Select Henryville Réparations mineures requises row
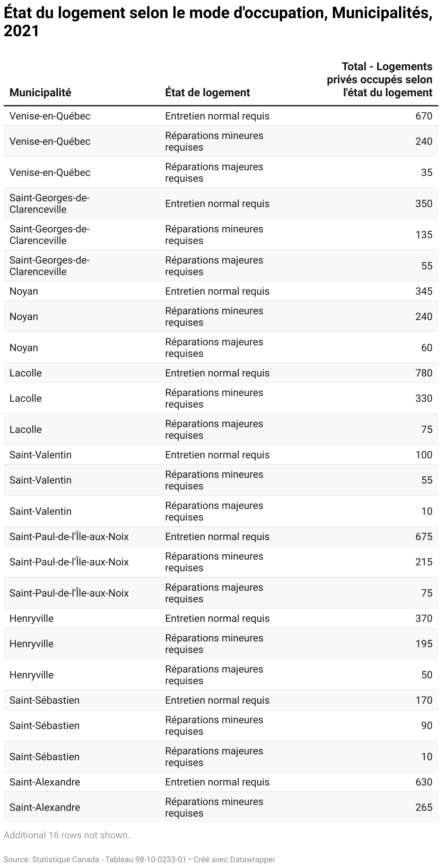The width and height of the screenshot is (442, 868). click(x=221, y=644)
